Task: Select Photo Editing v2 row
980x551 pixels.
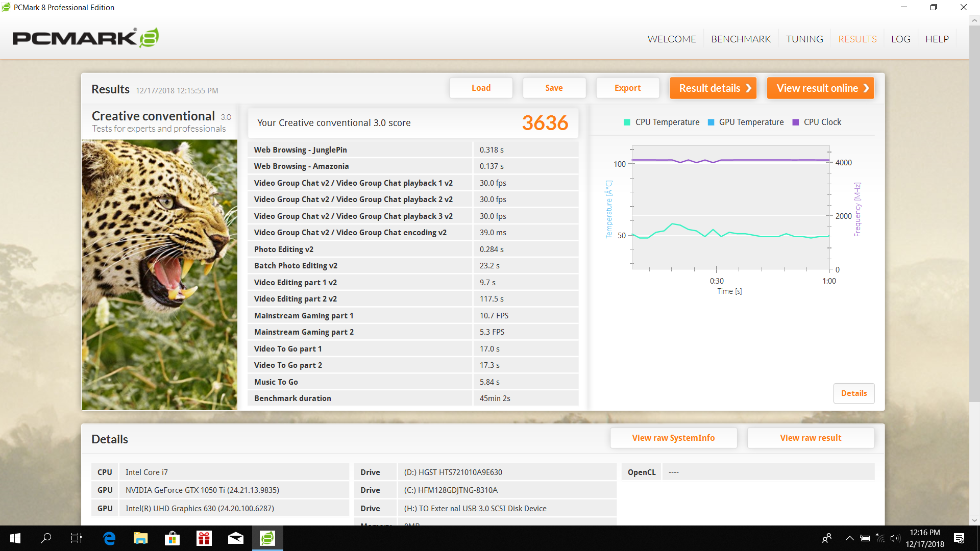Action: (413, 249)
